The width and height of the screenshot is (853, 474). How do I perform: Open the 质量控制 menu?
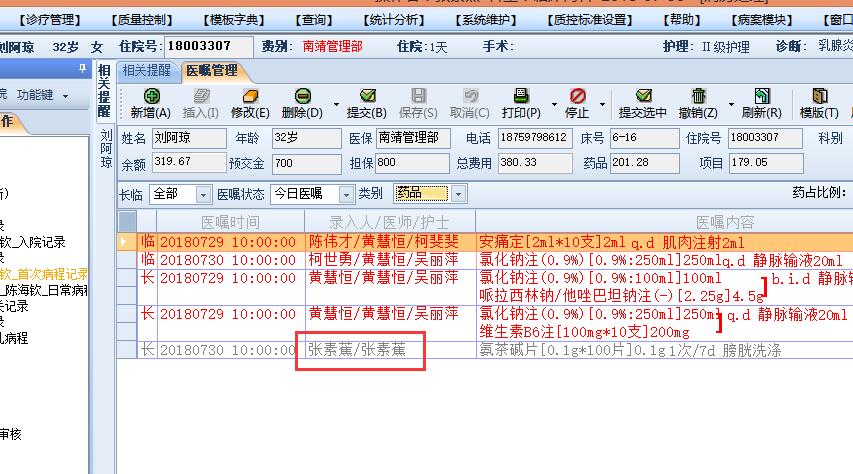(x=141, y=20)
